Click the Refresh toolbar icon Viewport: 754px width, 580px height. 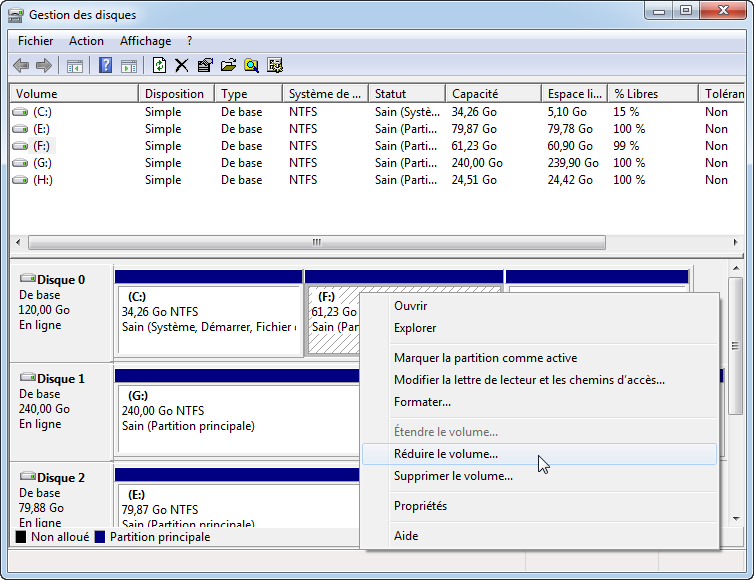click(x=159, y=66)
